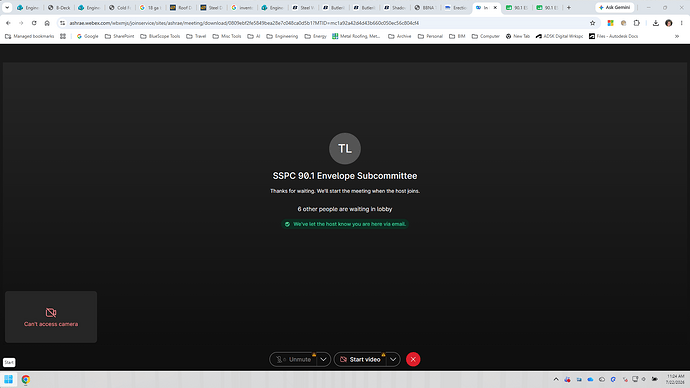690x388 pixels.
Task: Open the Chrome profile avatar
Action: click(669, 23)
